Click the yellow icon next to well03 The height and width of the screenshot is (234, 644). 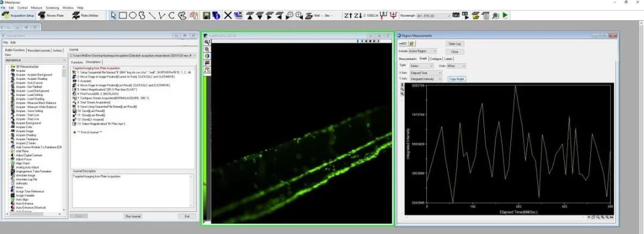pyautogui.click(x=413, y=43)
